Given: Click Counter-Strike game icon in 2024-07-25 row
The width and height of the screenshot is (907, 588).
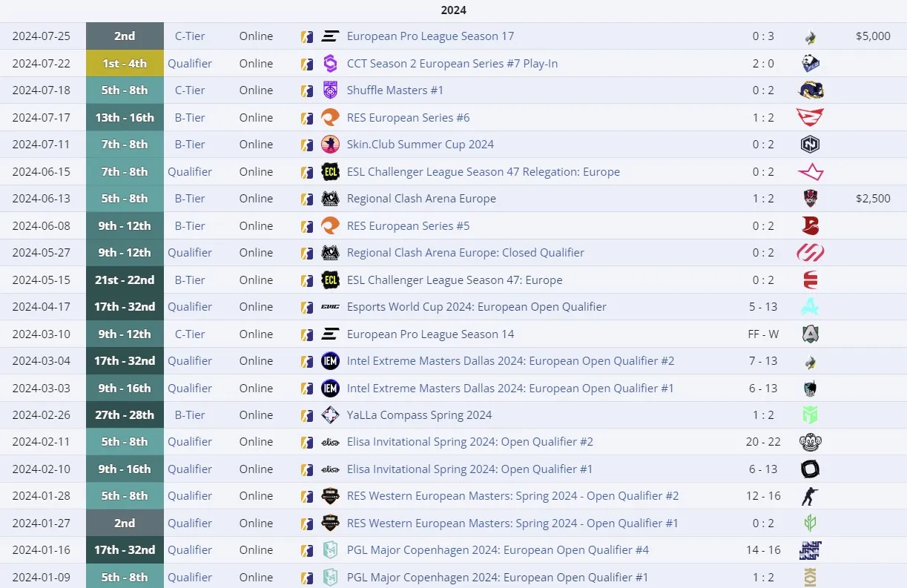Looking at the screenshot, I should click(307, 36).
